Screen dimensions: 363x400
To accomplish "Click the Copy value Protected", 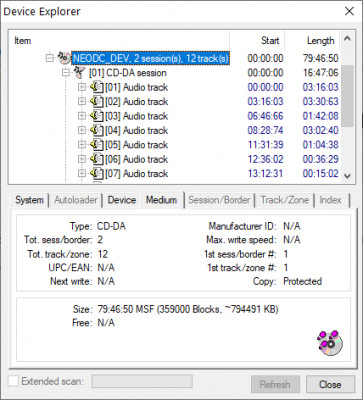I will (x=303, y=281).
